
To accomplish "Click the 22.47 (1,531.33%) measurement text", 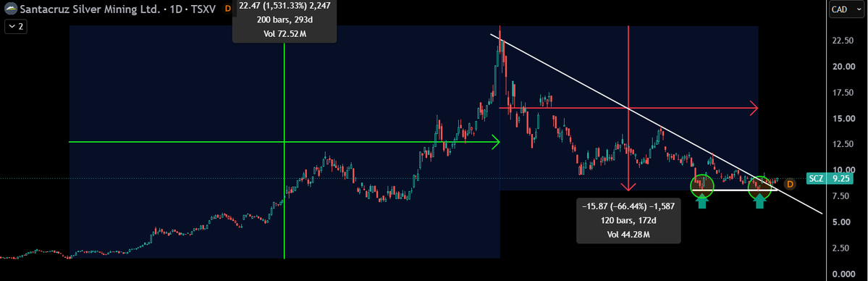I will click(x=284, y=6).
